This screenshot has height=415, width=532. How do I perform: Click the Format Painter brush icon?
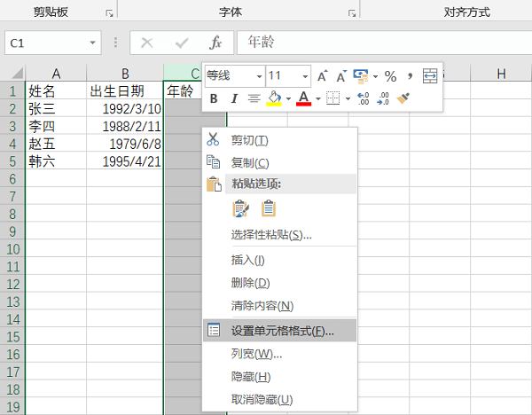point(404,98)
